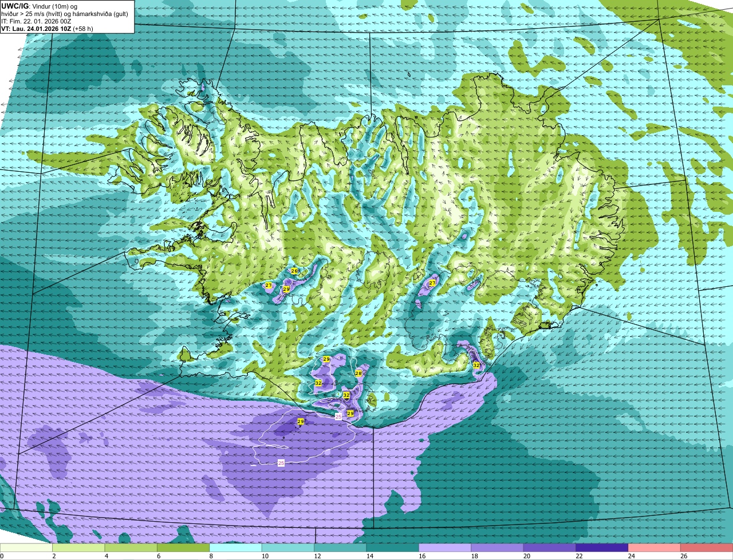Click the yellow "28" gust label
Viewport: 733px width, 560px height.
coord(358,373)
